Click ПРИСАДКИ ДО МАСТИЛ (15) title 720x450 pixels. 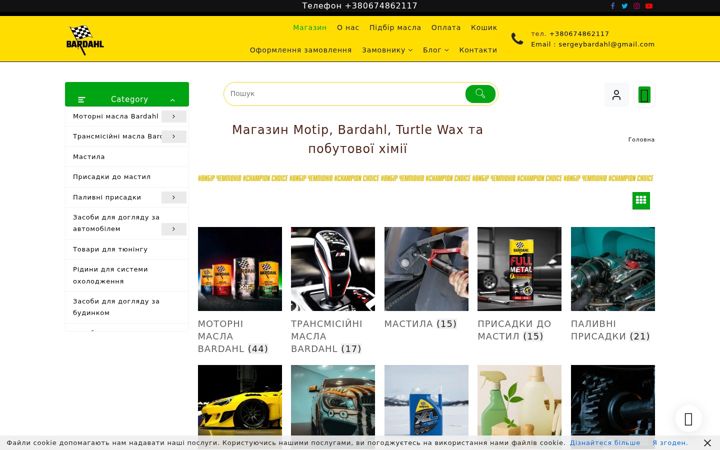point(514,330)
